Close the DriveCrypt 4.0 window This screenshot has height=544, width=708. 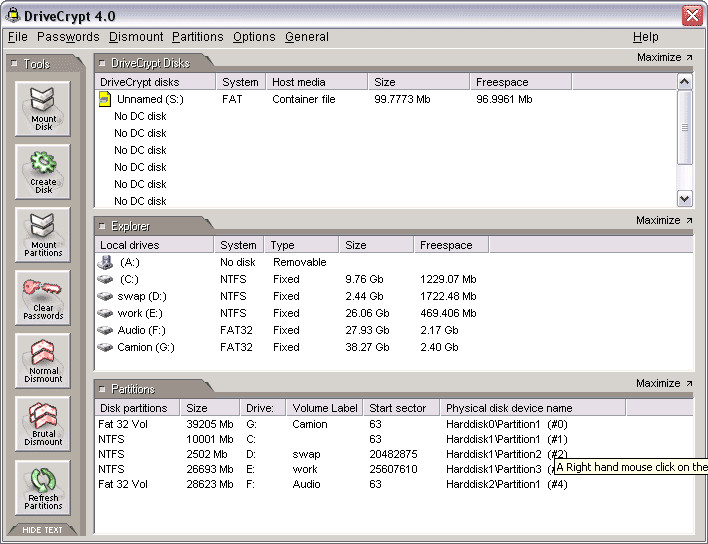692,16
